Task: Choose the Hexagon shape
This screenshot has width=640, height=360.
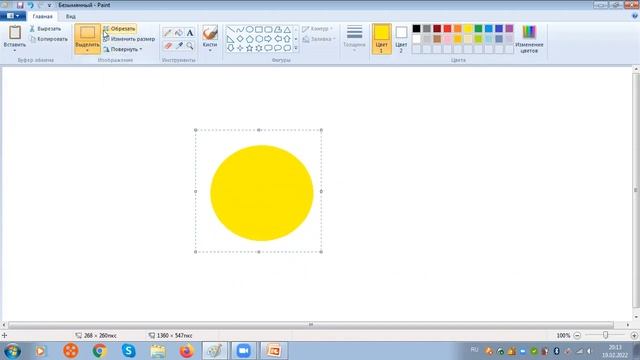Action: point(259,39)
